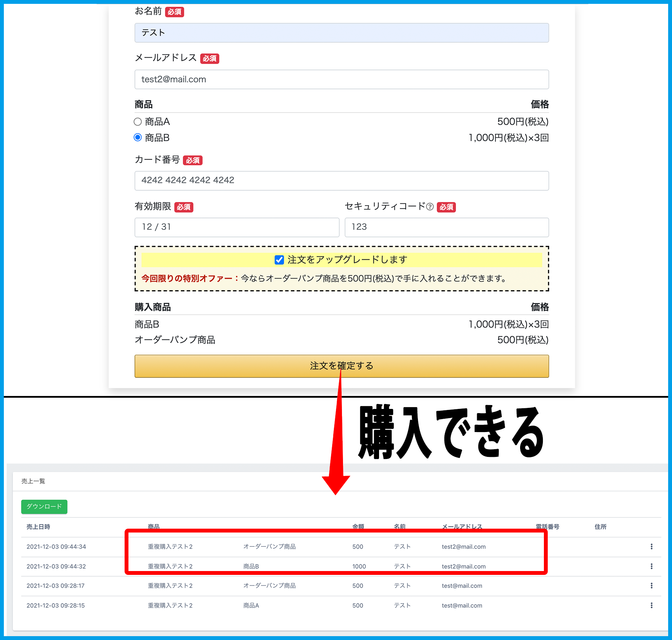Click the security code help question-mark icon
This screenshot has height=640, width=672.
point(430,207)
